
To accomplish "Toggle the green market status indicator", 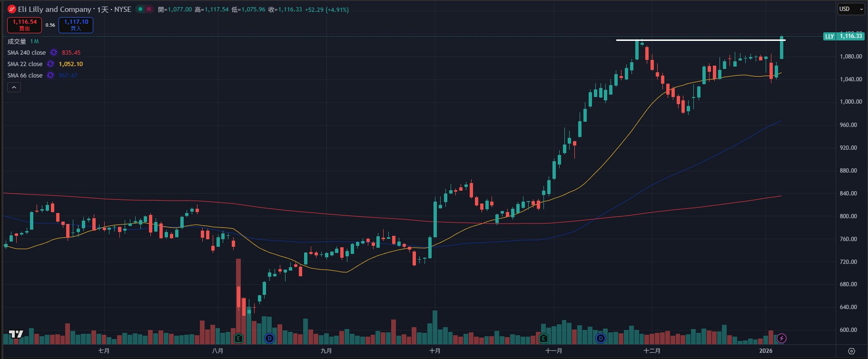I will [140, 9].
